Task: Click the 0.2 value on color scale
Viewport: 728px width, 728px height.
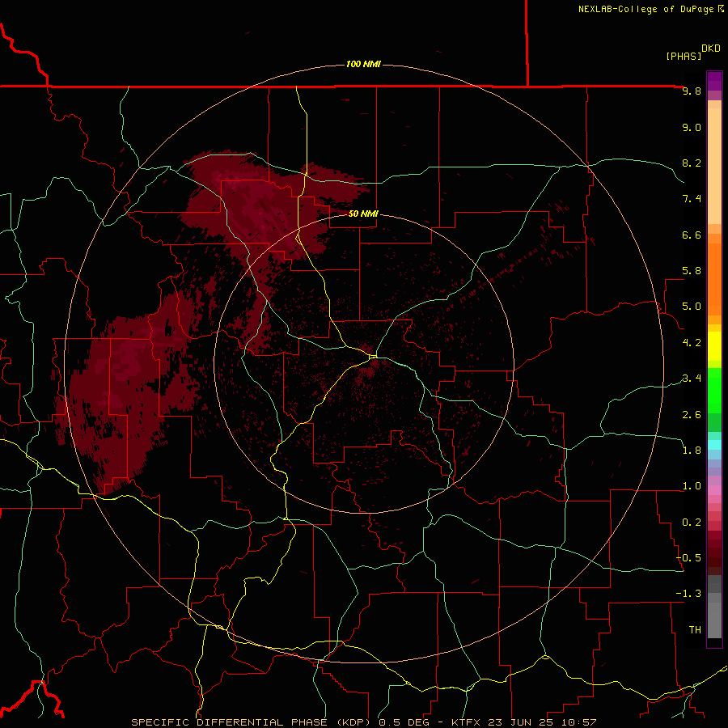Action: coord(692,523)
